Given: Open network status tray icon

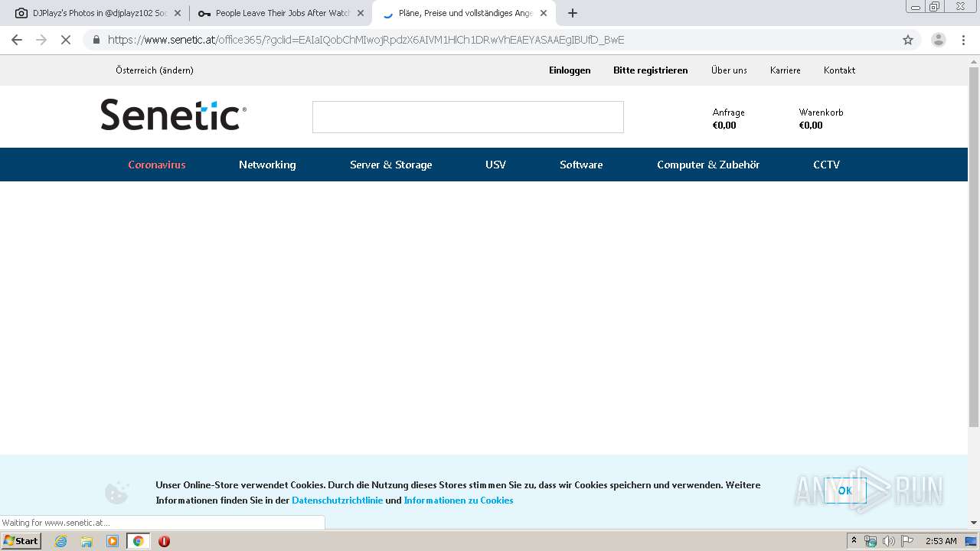Looking at the screenshot, I should (x=871, y=541).
